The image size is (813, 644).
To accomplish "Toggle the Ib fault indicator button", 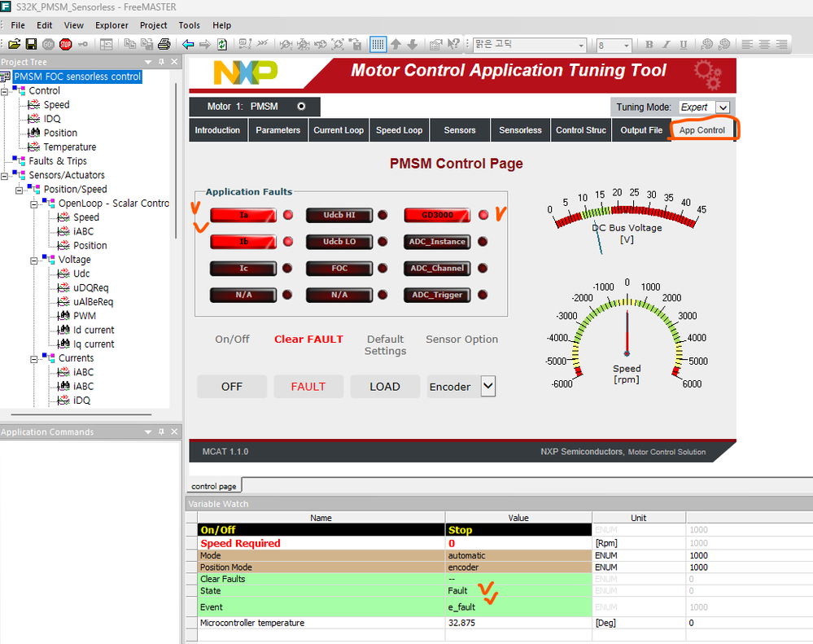I will (x=243, y=242).
